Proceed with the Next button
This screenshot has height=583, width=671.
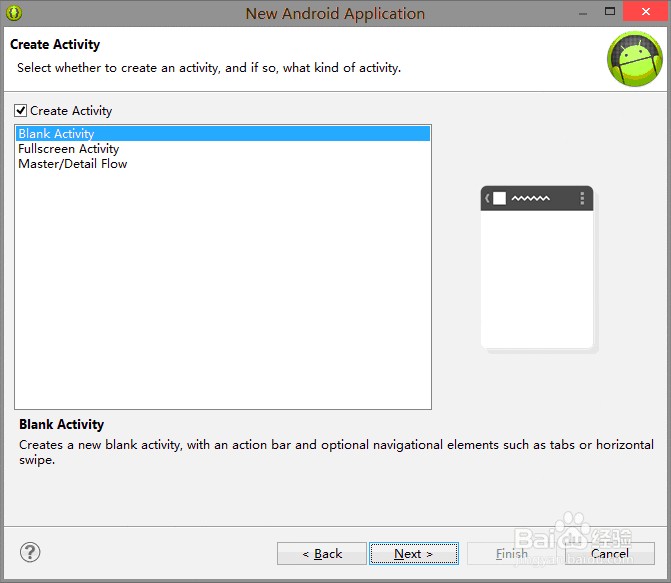(414, 553)
